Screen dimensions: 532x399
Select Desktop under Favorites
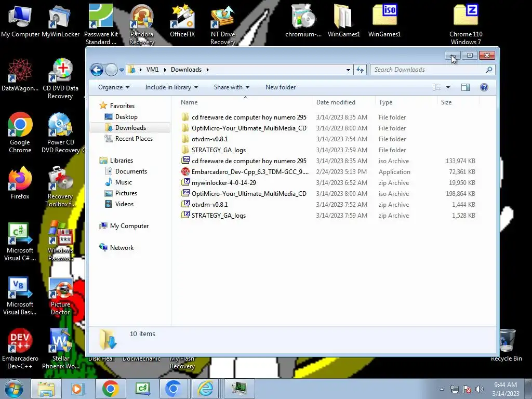coord(126,117)
